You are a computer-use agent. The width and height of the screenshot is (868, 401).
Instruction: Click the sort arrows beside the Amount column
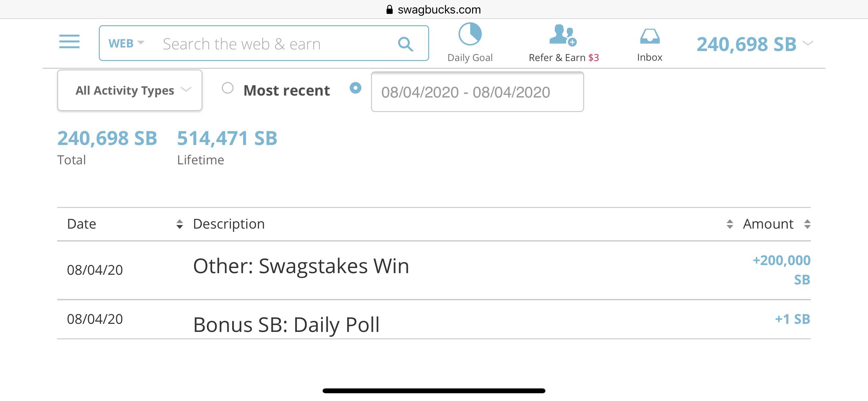click(x=816, y=223)
